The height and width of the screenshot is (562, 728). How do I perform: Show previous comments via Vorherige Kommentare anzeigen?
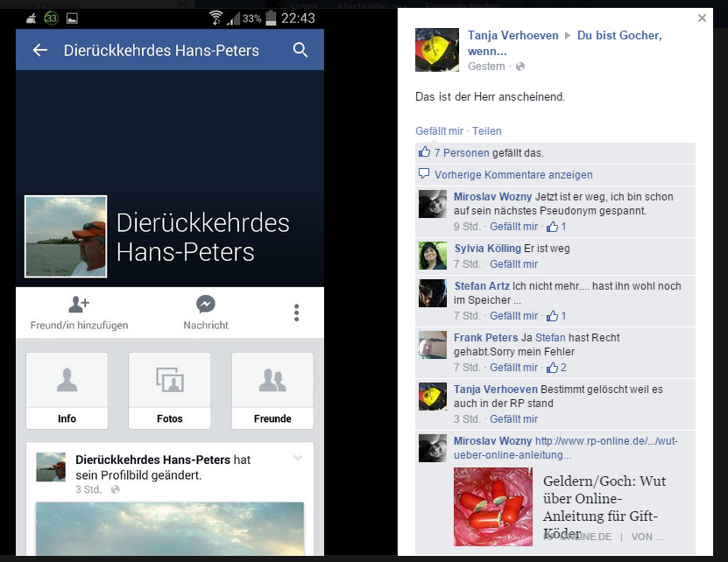tap(513, 175)
